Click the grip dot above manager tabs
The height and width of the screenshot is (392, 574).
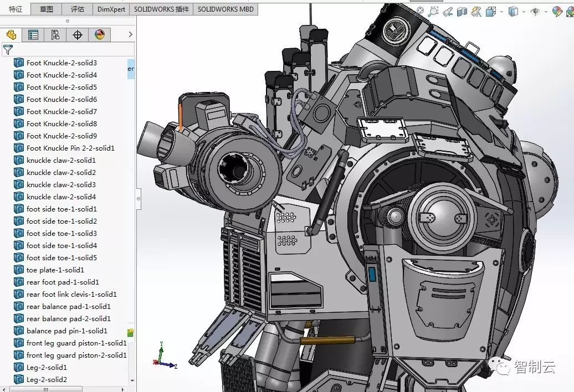(68, 21)
